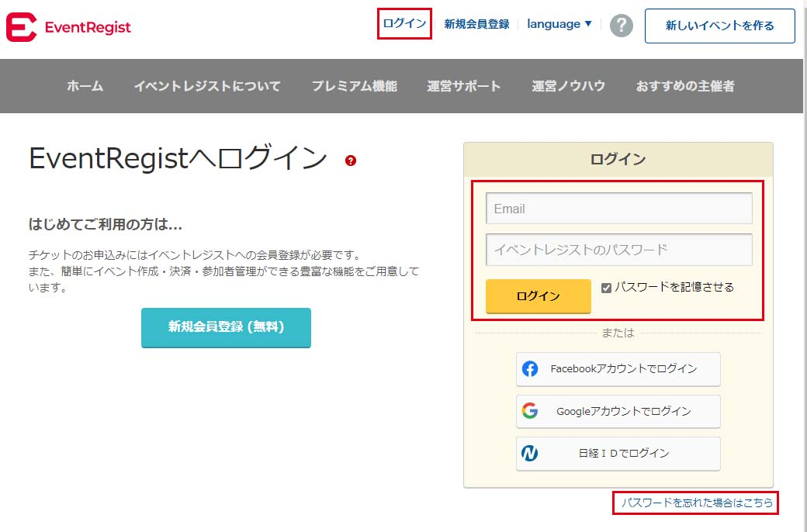Toggle the パスワードを記憶させる checkbox
Image resolution: width=807 pixels, height=532 pixels.
[x=606, y=288]
